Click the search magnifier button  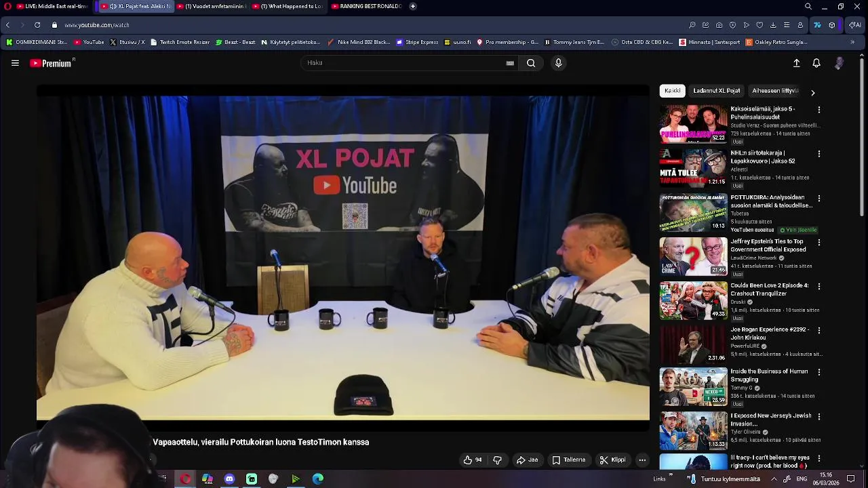[x=531, y=63]
